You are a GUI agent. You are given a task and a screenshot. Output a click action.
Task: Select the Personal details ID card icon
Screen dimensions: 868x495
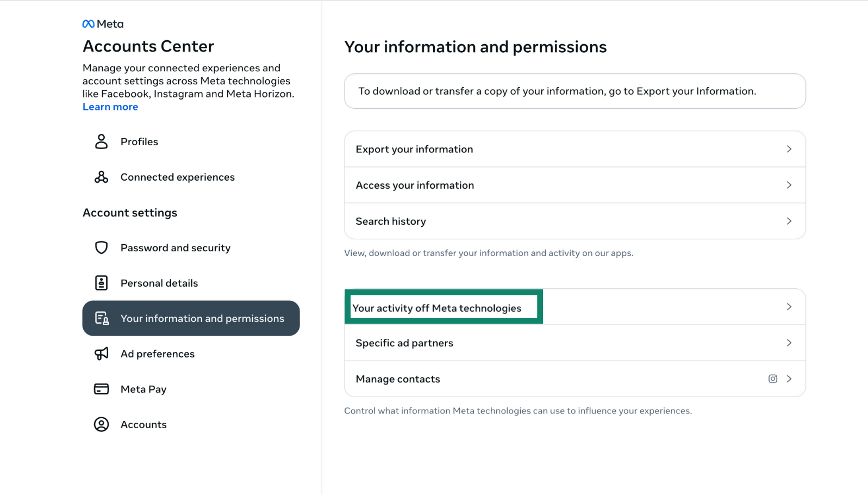click(101, 283)
